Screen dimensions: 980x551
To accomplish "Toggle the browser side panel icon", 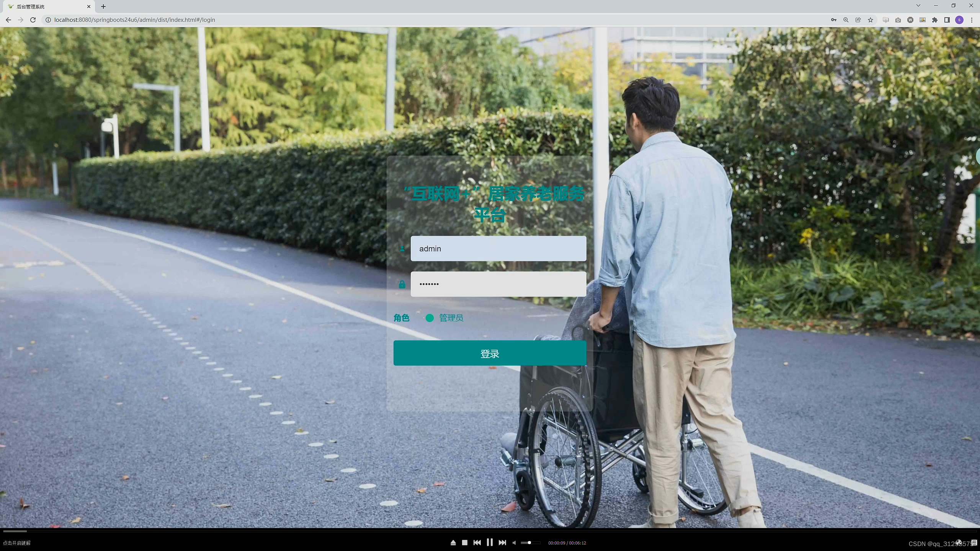I will pos(947,20).
